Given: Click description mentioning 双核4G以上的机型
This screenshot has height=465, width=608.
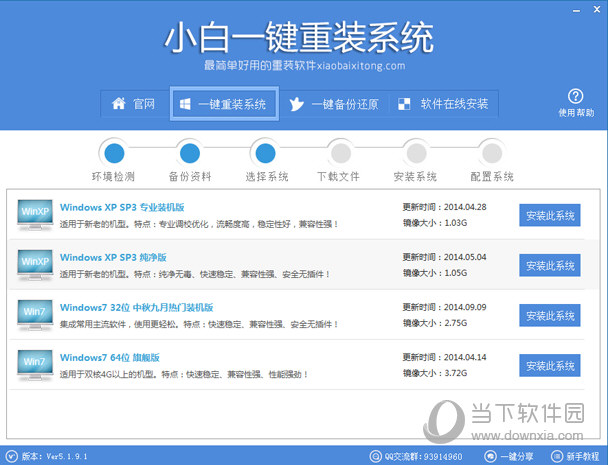Looking at the screenshot, I should pyautogui.click(x=184, y=374).
